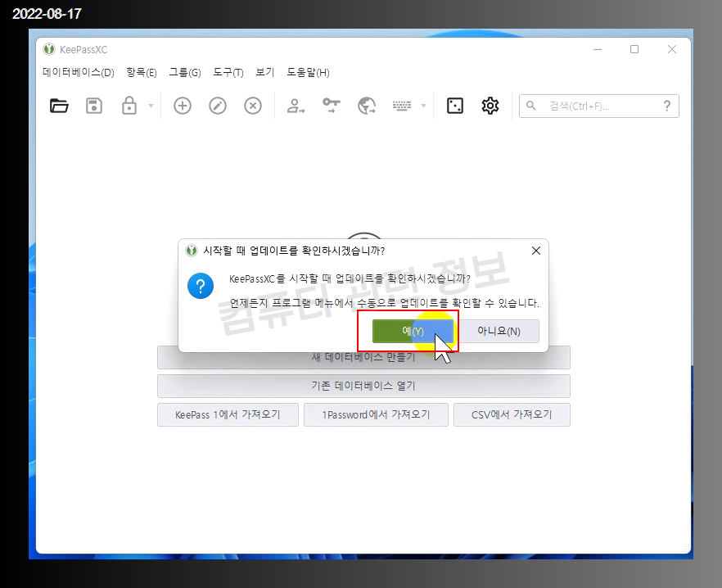Perform Auto-Type keyboard icon
This screenshot has height=588, width=722.
tap(401, 106)
